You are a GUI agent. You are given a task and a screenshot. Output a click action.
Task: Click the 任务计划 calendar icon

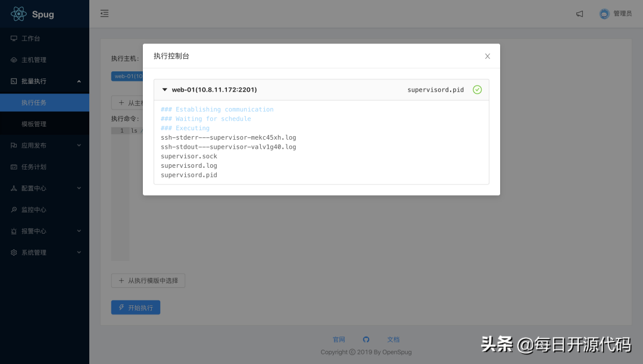click(14, 167)
